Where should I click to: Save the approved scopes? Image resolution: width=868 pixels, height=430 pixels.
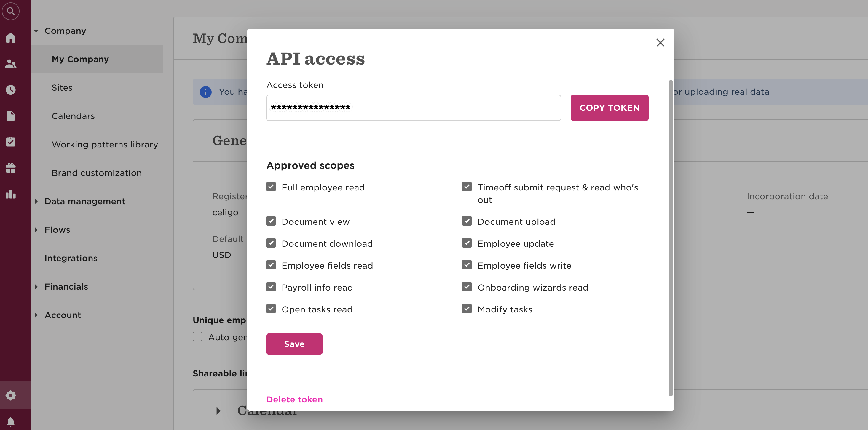(x=294, y=344)
